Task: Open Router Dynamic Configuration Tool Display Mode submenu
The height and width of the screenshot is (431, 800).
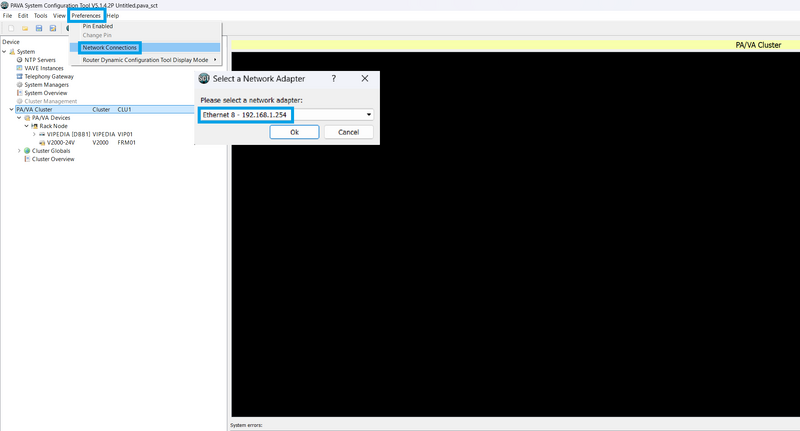Action: (x=145, y=60)
